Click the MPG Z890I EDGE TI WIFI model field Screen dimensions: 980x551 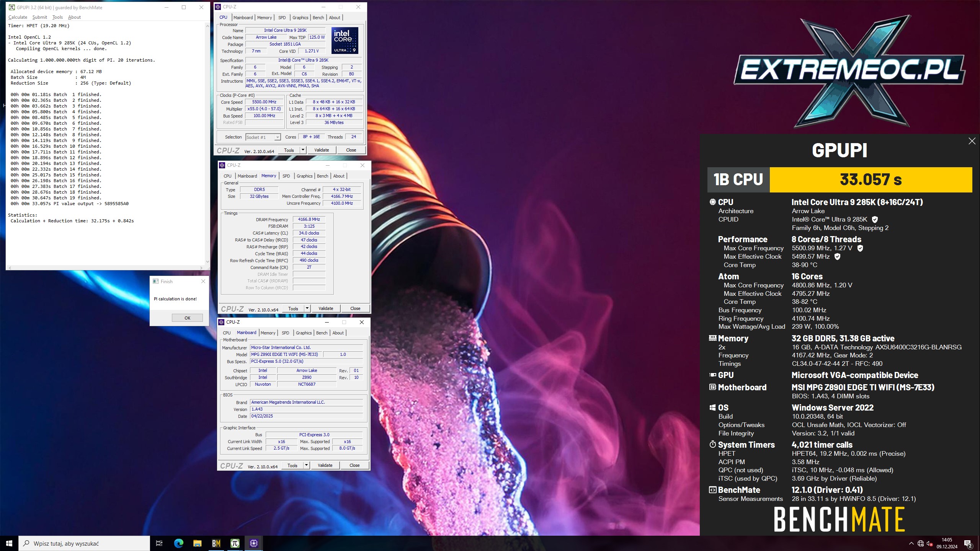click(x=286, y=354)
